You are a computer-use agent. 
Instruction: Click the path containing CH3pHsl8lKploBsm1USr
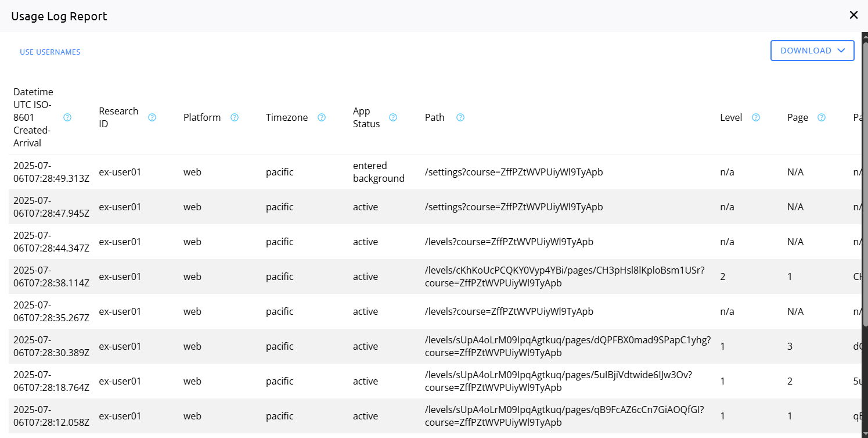(x=564, y=277)
